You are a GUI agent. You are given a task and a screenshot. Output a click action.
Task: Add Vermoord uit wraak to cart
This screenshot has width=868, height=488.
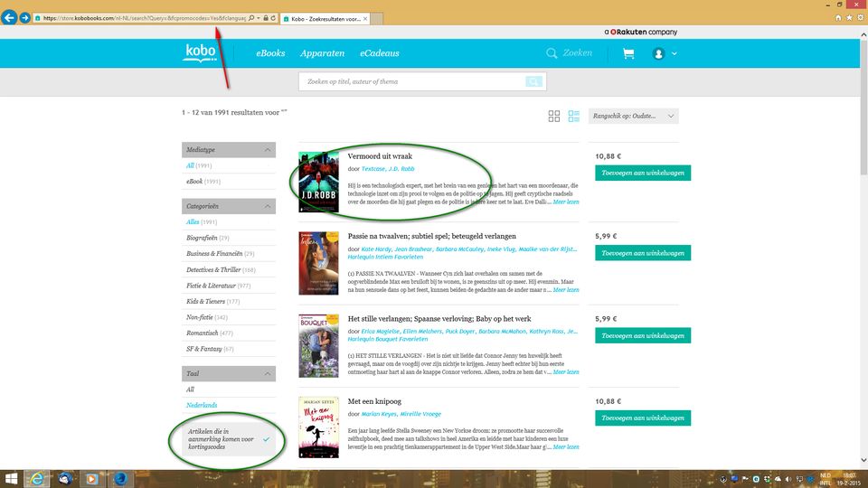point(643,173)
